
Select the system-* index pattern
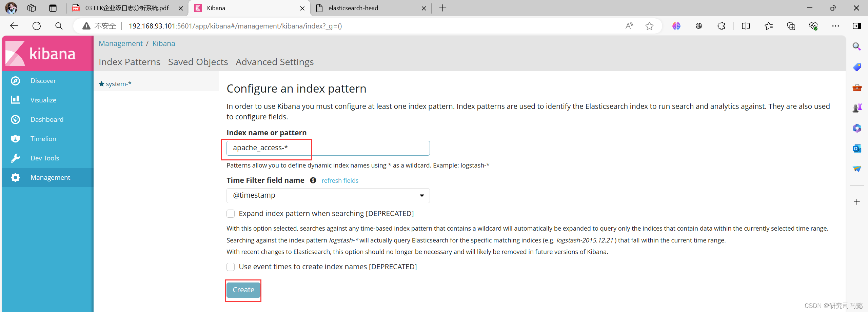point(118,84)
